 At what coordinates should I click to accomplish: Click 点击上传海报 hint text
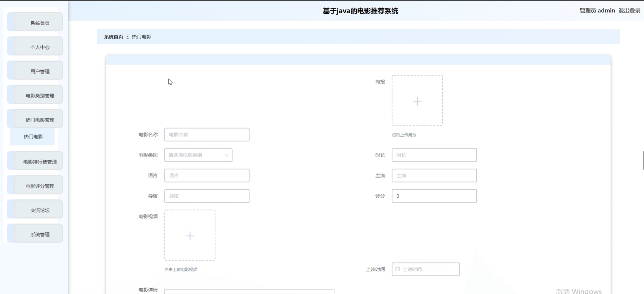pyautogui.click(x=404, y=135)
